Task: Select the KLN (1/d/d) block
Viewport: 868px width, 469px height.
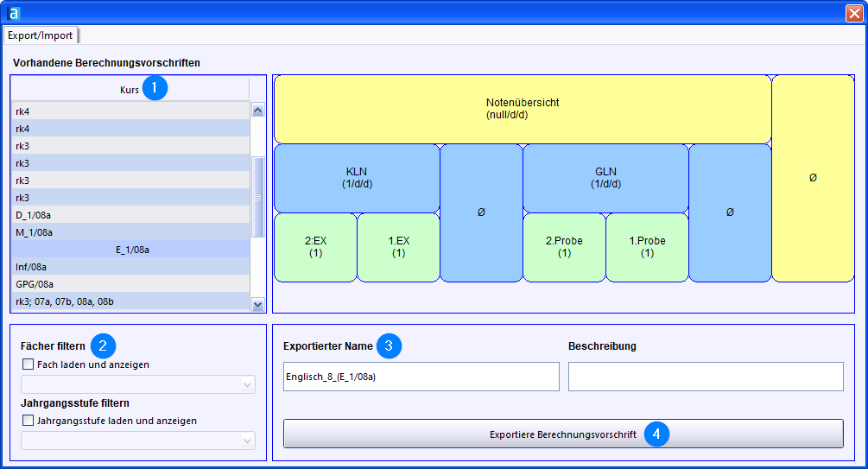Action: (x=357, y=178)
